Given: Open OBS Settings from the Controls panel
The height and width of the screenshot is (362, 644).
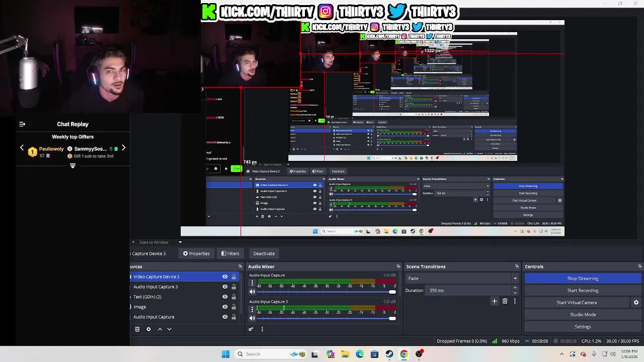Looking at the screenshot, I should click(x=583, y=327).
